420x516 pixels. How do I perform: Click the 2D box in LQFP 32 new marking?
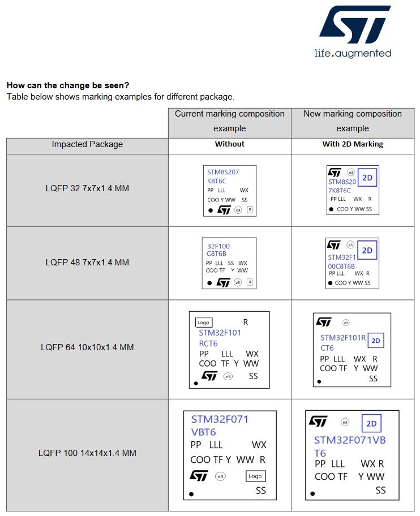click(367, 178)
